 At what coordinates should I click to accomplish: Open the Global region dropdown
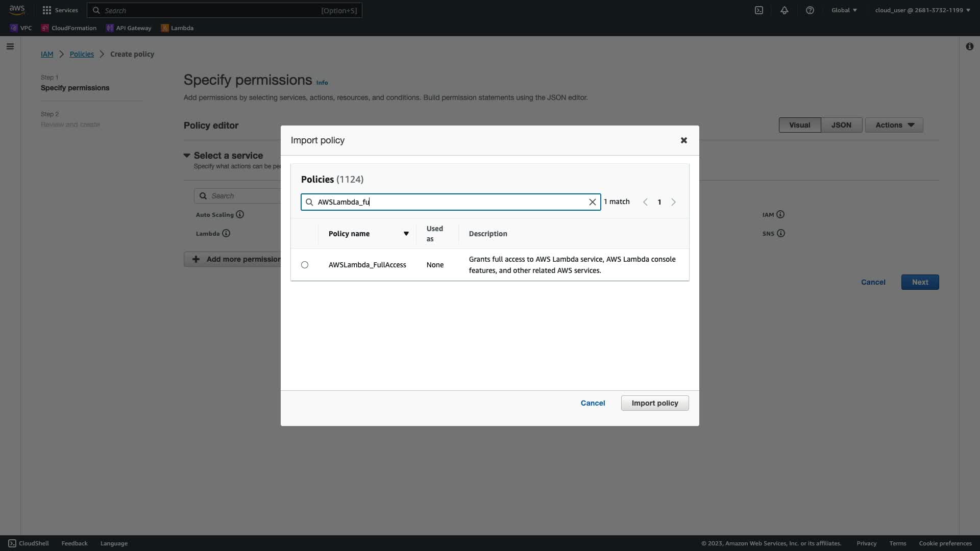tap(844, 10)
